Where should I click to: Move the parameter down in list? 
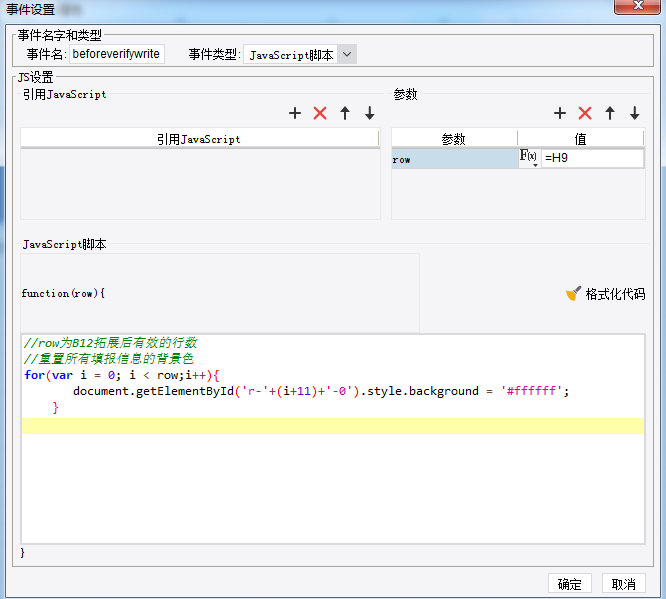coord(634,114)
